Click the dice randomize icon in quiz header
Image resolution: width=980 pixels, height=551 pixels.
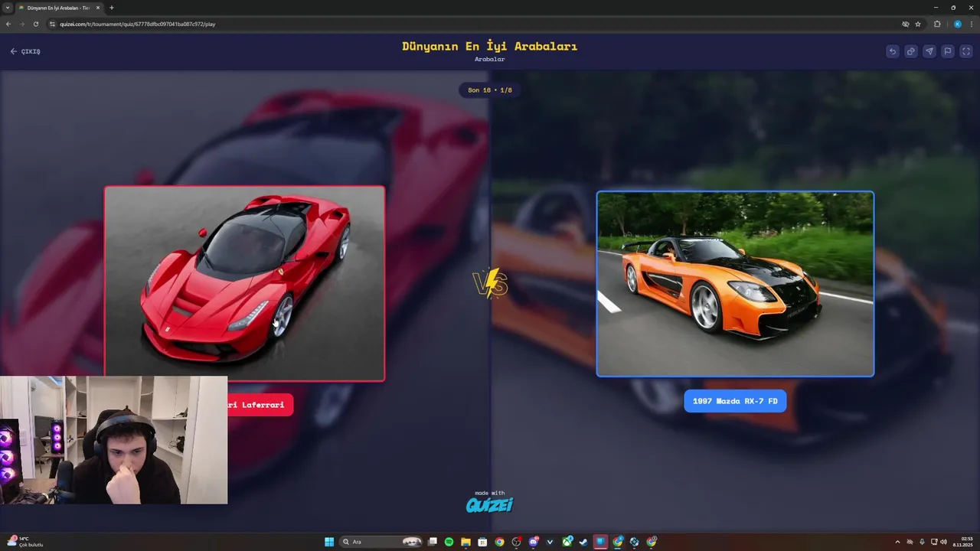911,51
